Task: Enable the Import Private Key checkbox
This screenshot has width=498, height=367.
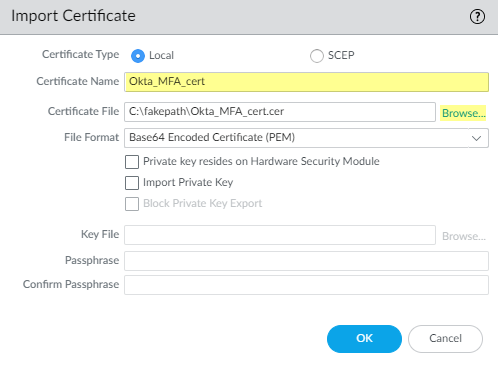Action: pyautogui.click(x=132, y=183)
